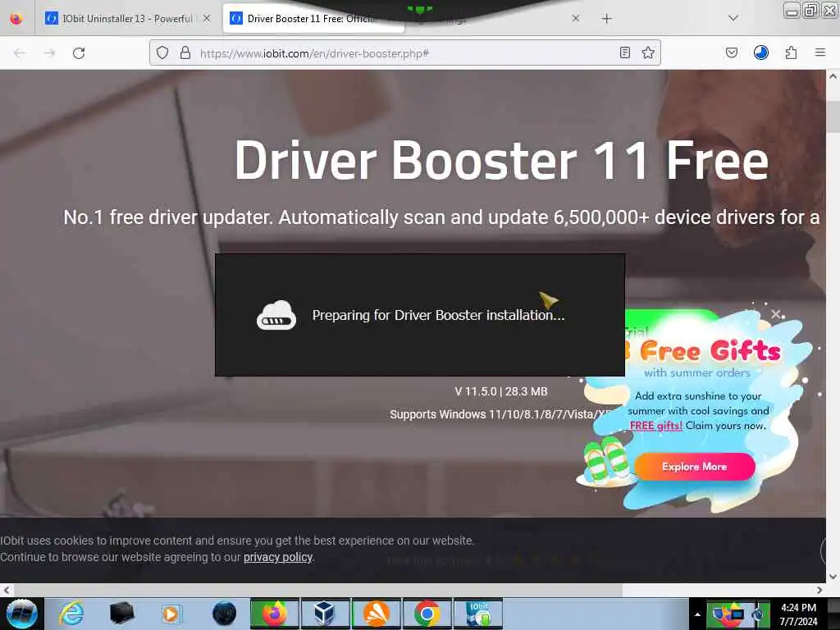This screenshot has width=840, height=630.
Task: Click the Explore More button
Action: [695, 467]
